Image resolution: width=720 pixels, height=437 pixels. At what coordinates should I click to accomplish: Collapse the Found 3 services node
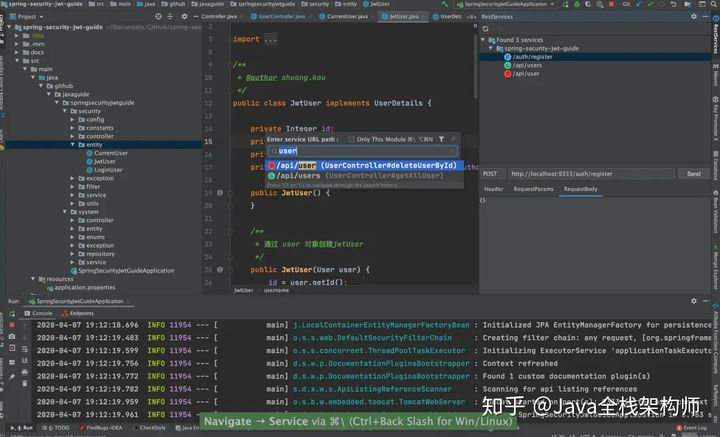pyautogui.click(x=483, y=40)
